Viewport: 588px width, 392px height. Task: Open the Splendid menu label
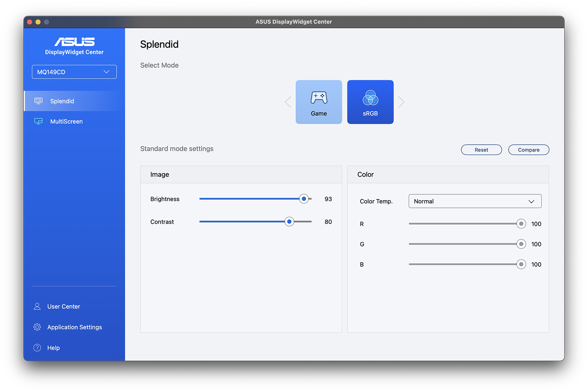pos(62,101)
